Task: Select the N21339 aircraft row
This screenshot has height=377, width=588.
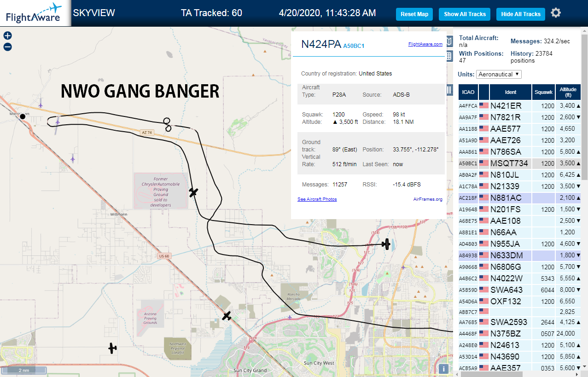Action: pyautogui.click(x=519, y=186)
